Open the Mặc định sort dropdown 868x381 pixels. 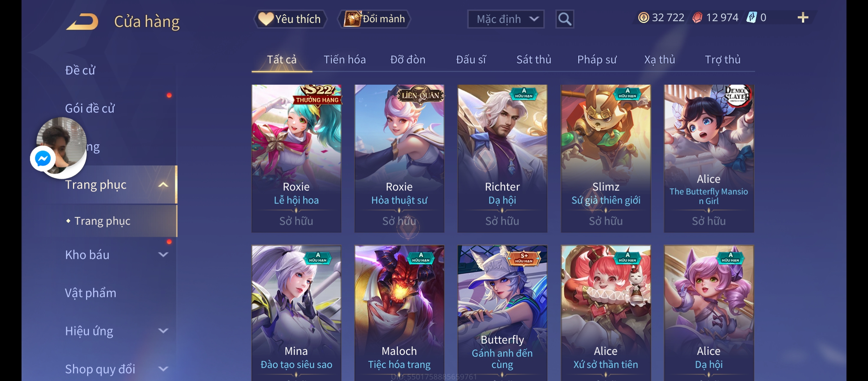506,19
